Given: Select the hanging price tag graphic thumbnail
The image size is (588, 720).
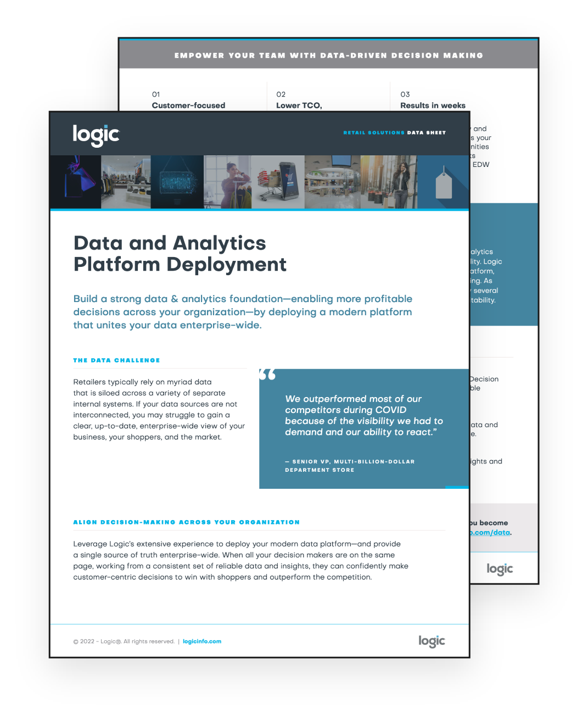Looking at the screenshot, I should 444,181.
